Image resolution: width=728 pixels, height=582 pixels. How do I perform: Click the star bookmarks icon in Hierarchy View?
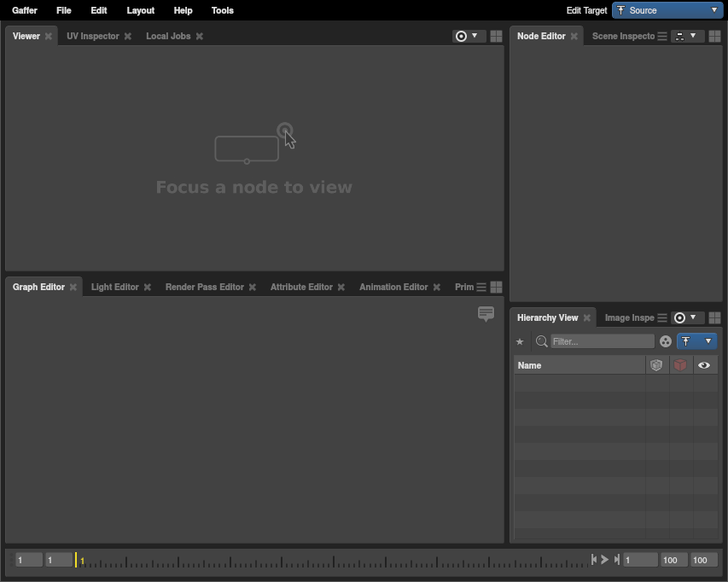click(520, 341)
